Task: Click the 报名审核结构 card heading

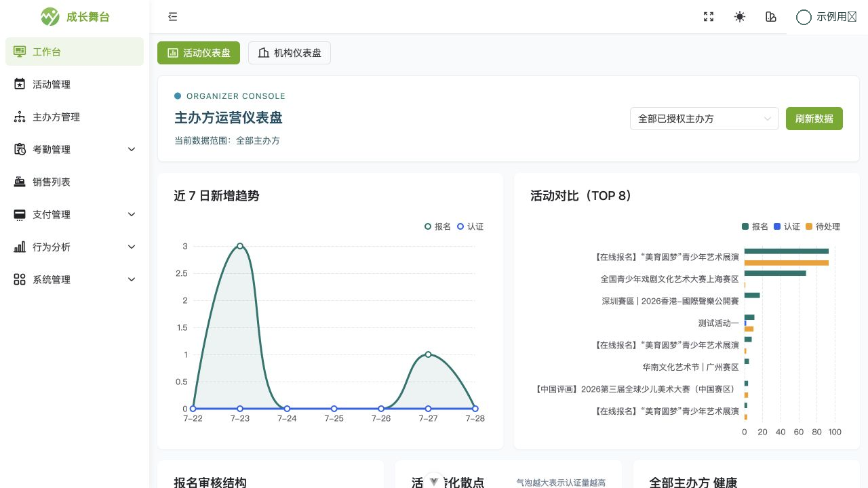Action: [x=210, y=483]
